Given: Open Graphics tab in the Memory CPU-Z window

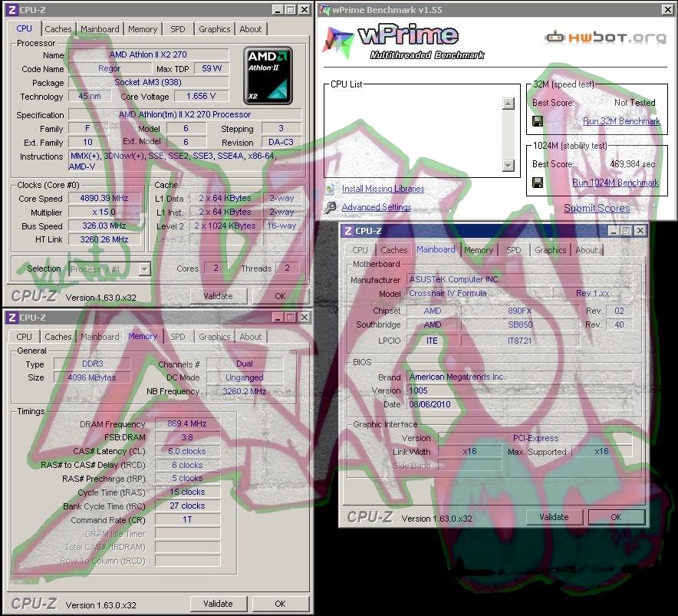Looking at the screenshot, I should point(215,337).
